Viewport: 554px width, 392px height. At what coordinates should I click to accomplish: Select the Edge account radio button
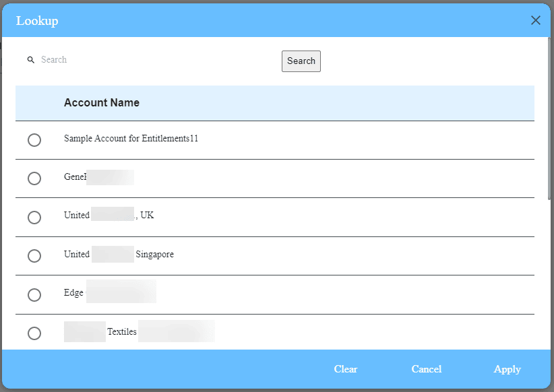34,294
